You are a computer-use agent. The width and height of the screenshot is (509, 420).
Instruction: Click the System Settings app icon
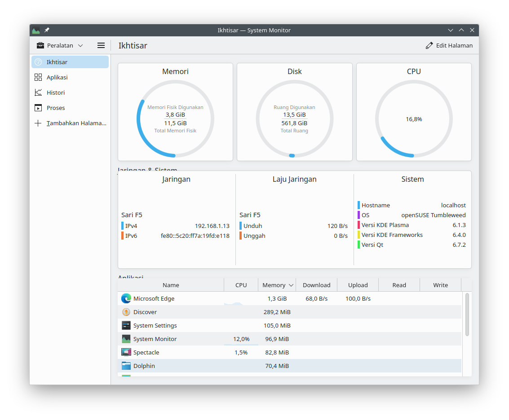[126, 325]
